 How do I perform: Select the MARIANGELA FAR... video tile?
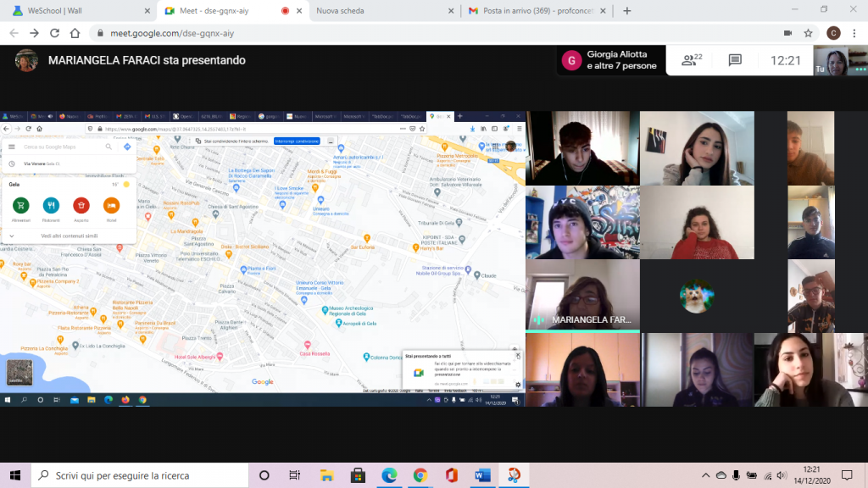[582, 296]
